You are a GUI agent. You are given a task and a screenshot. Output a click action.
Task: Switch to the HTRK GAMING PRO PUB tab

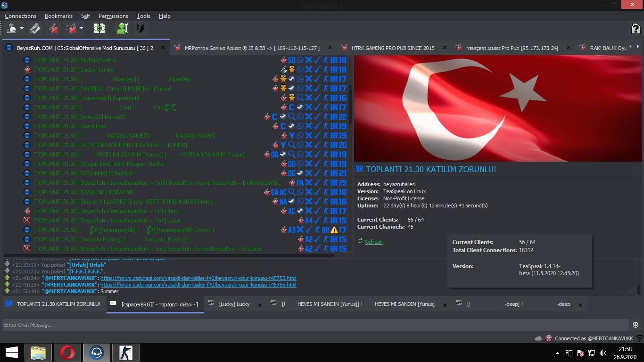[393, 48]
